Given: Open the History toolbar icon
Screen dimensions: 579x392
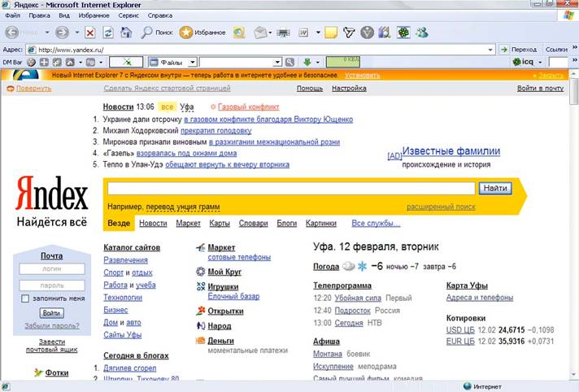Looking at the screenshot, I should click(239, 33).
